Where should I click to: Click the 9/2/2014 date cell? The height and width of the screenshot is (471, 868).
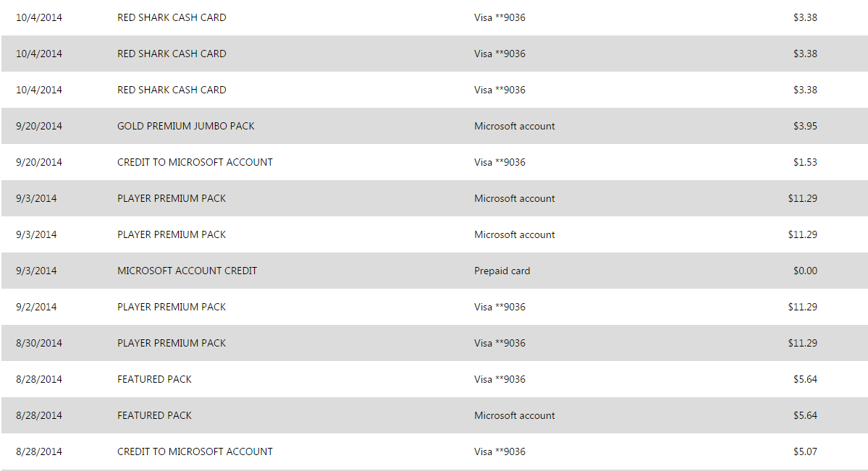(36, 307)
